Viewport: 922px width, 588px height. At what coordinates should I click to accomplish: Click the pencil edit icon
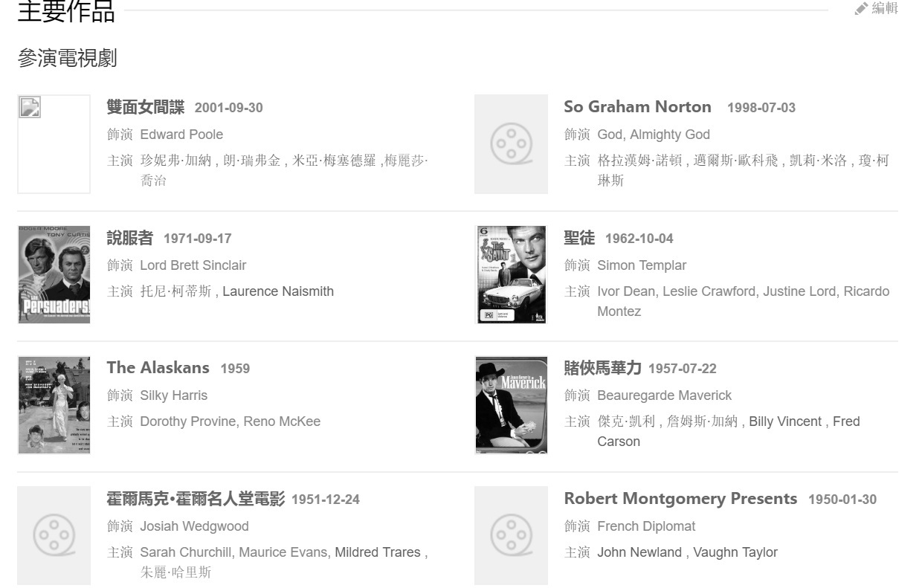tap(861, 9)
